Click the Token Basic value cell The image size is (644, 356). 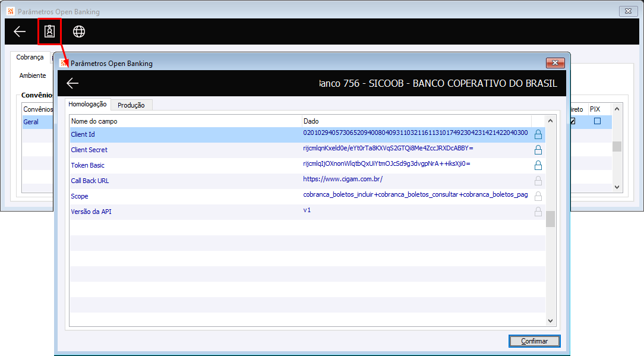coord(387,163)
